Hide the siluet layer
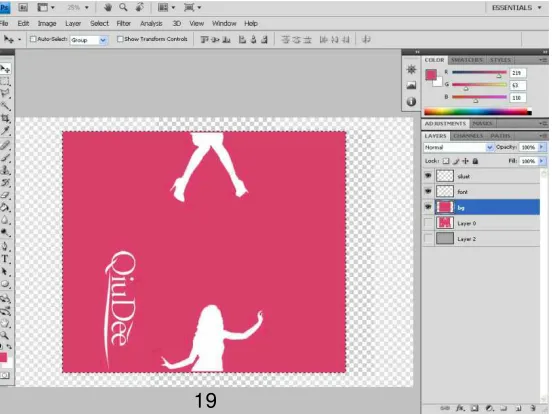 click(x=428, y=175)
